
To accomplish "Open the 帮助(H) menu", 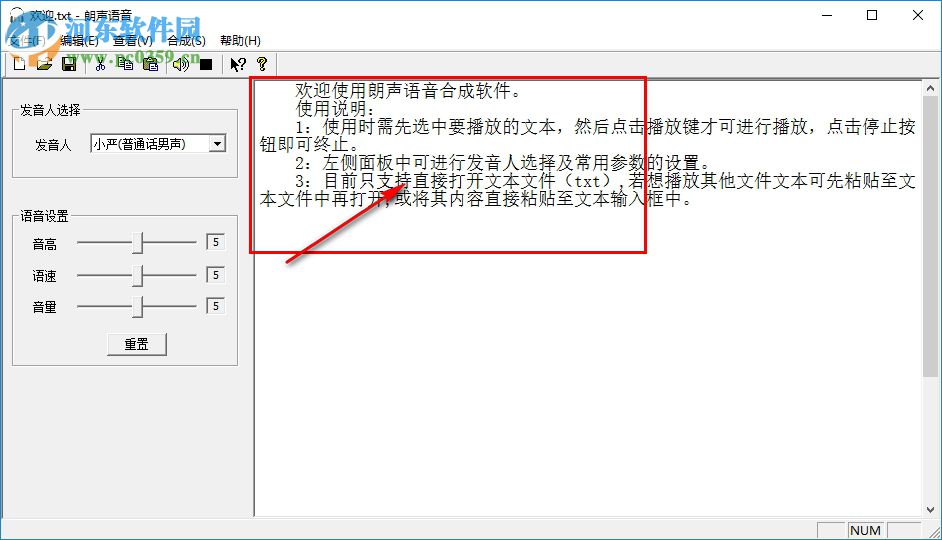I will point(240,41).
